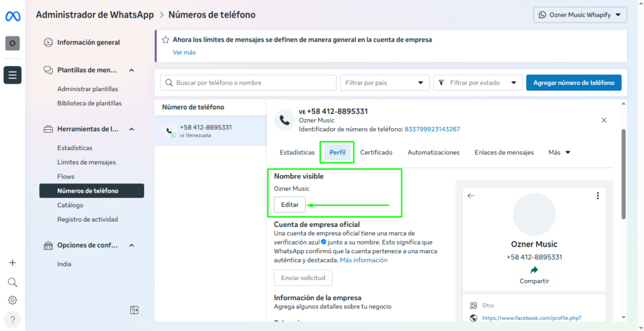Expand the Ozner Music Whapify account selector
Image resolution: width=644 pixels, height=331 pixels.
click(580, 14)
